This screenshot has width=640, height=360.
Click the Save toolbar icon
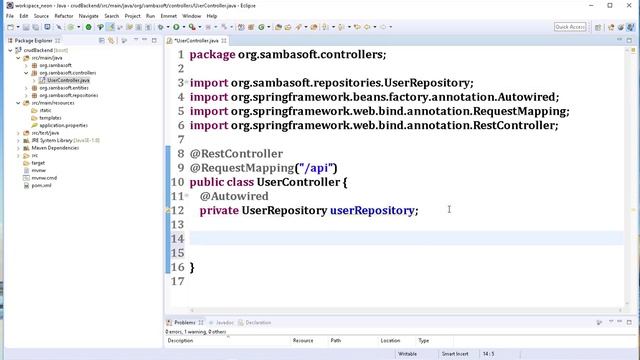pyautogui.click(x=26, y=27)
